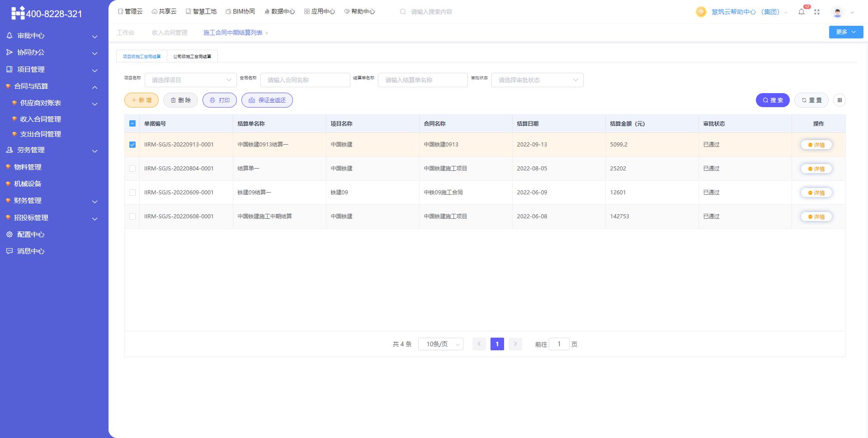Click the 机械设备 sidebar icon
This screenshot has width=868, height=438.
8,184
